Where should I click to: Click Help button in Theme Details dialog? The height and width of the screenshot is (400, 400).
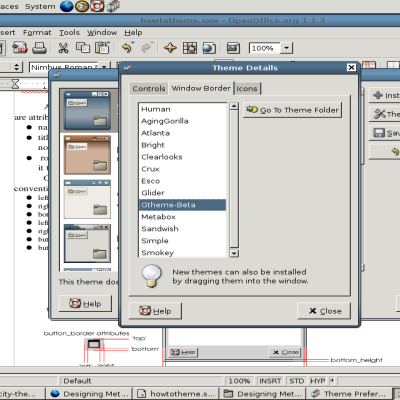[155, 311]
